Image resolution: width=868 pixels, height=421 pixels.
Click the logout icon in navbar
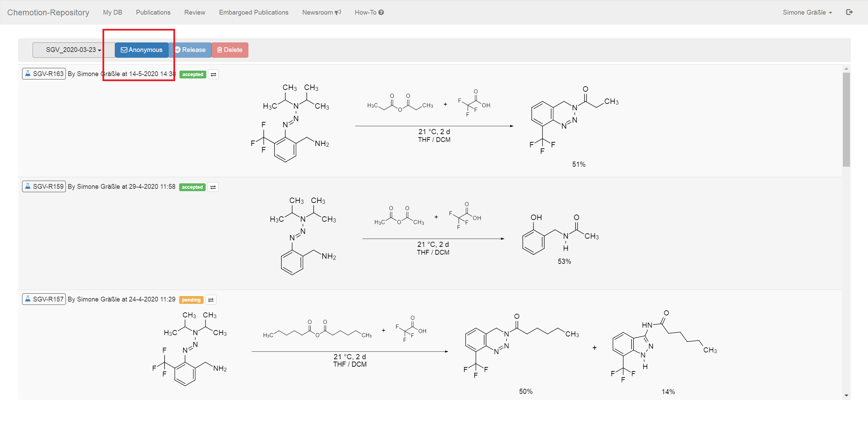[x=849, y=12]
